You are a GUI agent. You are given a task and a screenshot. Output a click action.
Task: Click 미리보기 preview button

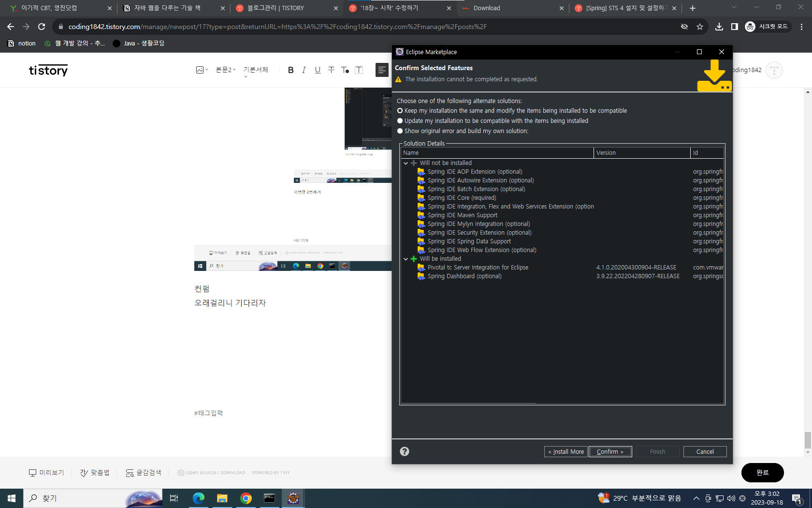(x=46, y=473)
